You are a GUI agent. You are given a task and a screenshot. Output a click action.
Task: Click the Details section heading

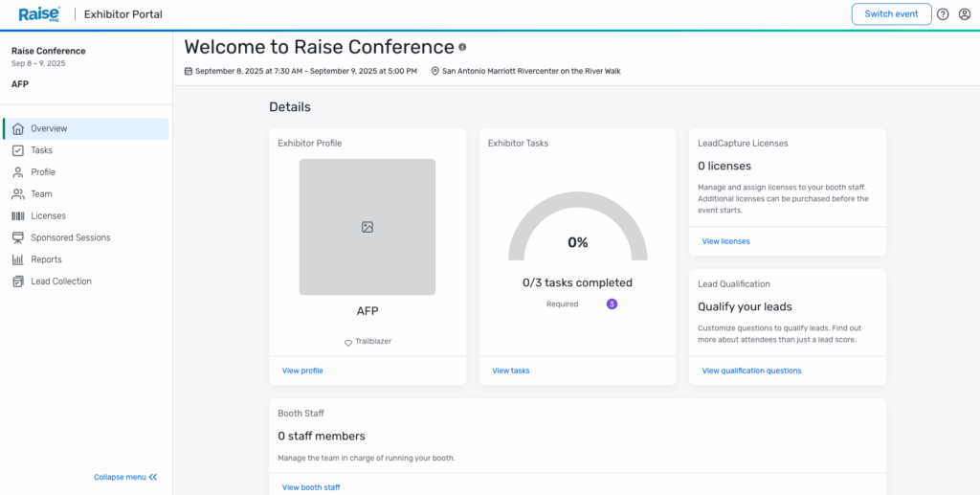290,107
